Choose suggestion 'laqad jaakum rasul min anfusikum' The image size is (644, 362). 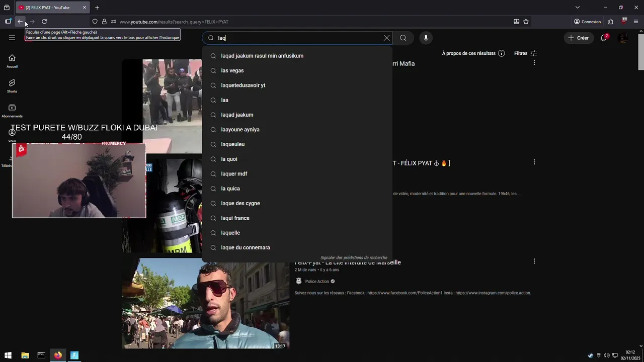pos(297,56)
